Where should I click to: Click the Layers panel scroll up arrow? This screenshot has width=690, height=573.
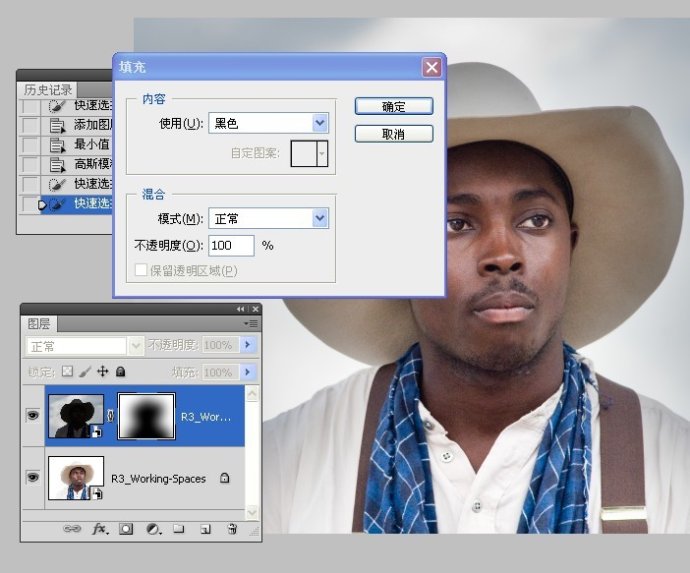(252, 393)
